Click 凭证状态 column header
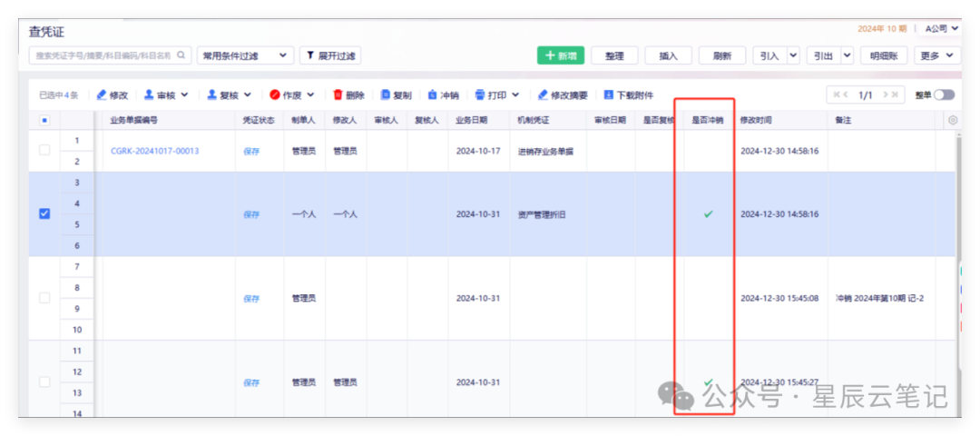Viewport: 980px width, 436px height. (259, 120)
